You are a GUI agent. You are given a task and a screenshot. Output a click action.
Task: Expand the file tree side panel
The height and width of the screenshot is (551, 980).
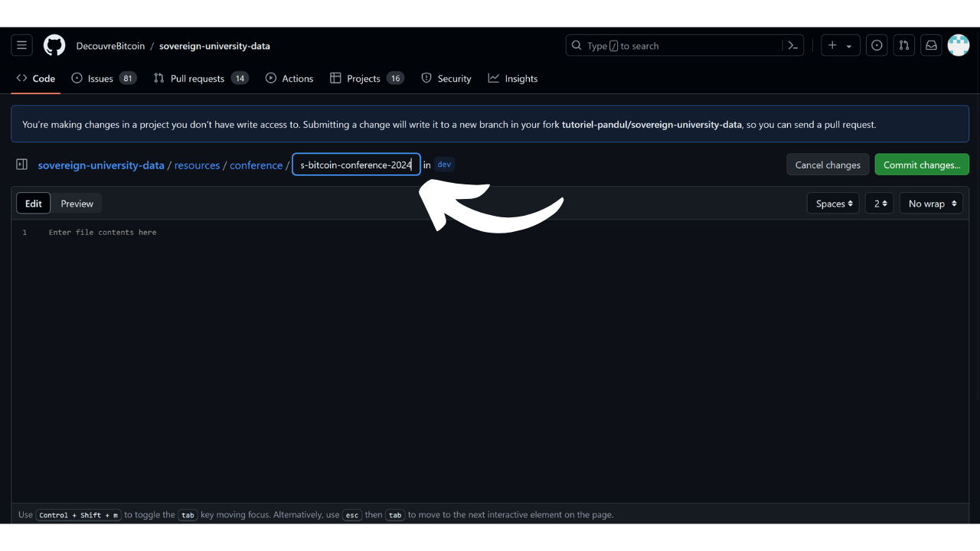[x=22, y=165]
